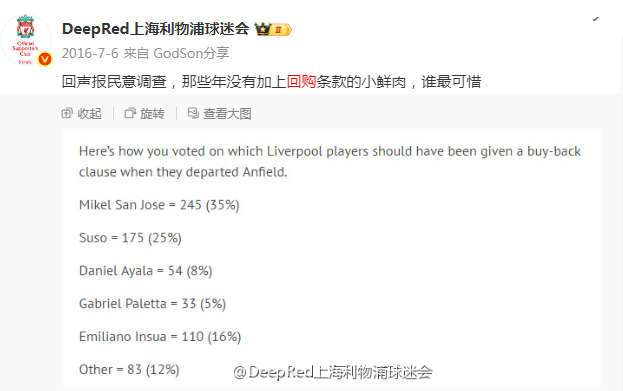
Task: Click the Mikel San Jose poll line
Action: point(159,205)
